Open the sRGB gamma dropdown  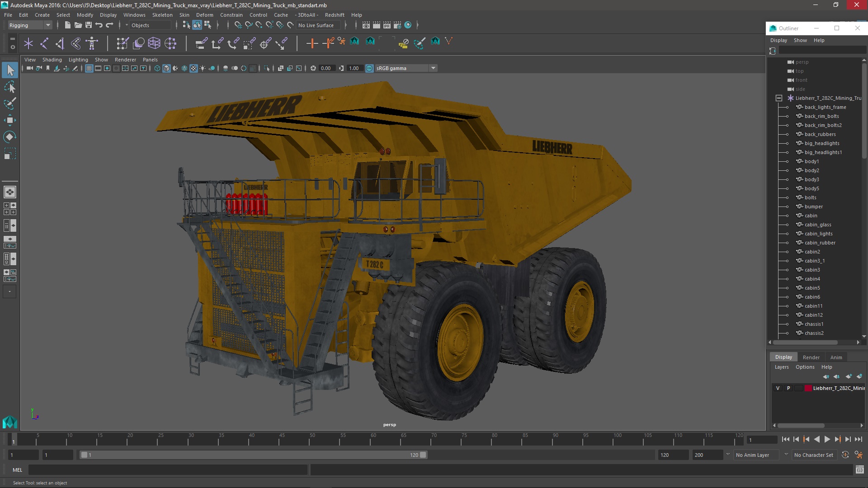click(406, 68)
